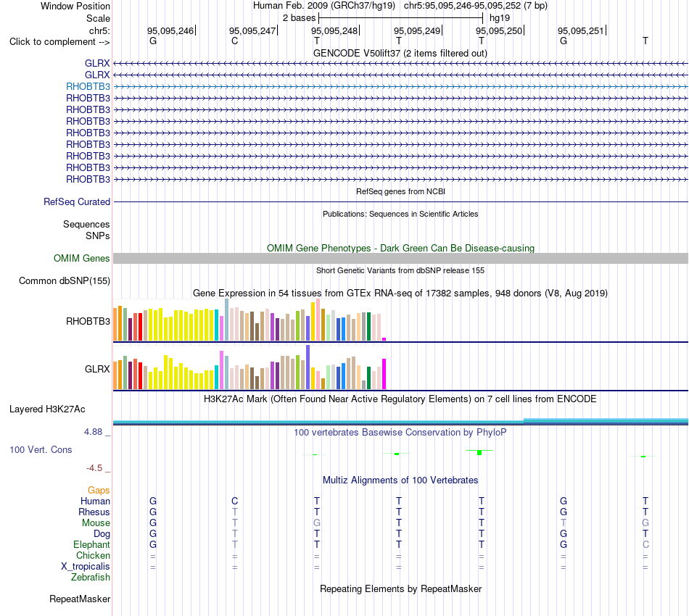Click the Elephant species label
This screenshot has width=689, height=616.
point(91,545)
